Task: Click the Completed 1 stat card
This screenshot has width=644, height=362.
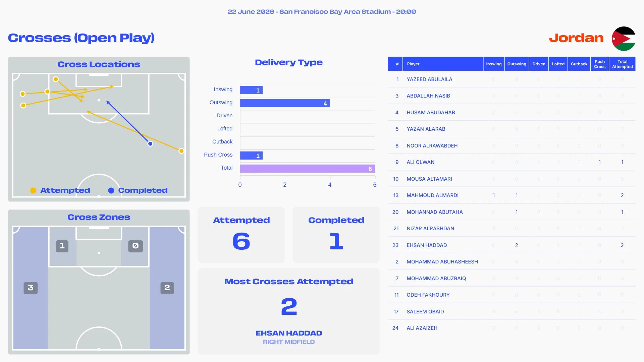Action: 336,235
